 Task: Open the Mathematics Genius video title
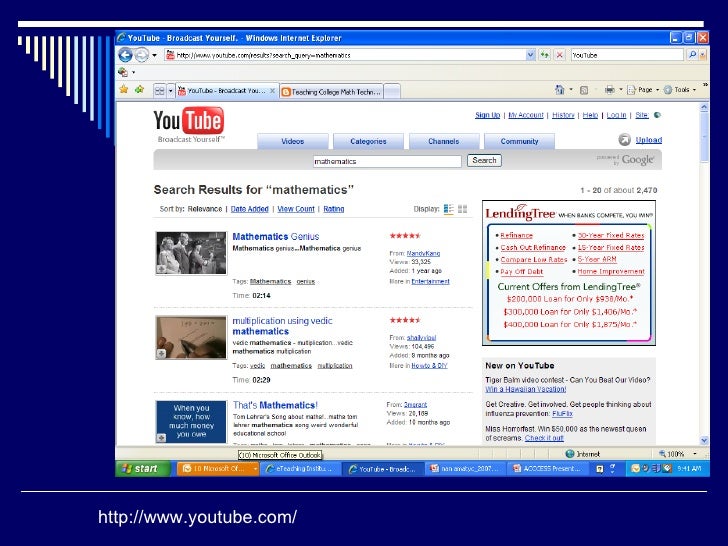(x=276, y=236)
